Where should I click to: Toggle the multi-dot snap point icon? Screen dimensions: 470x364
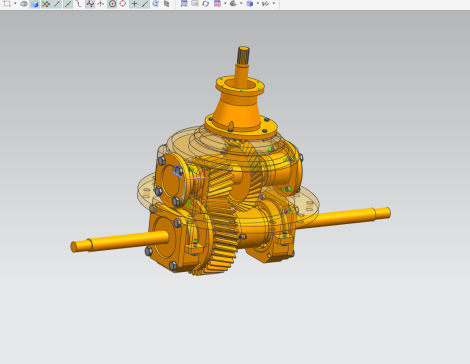coord(46,4)
